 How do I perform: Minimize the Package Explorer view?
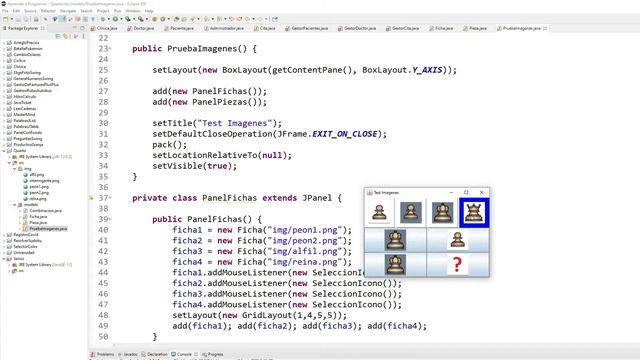(75, 28)
